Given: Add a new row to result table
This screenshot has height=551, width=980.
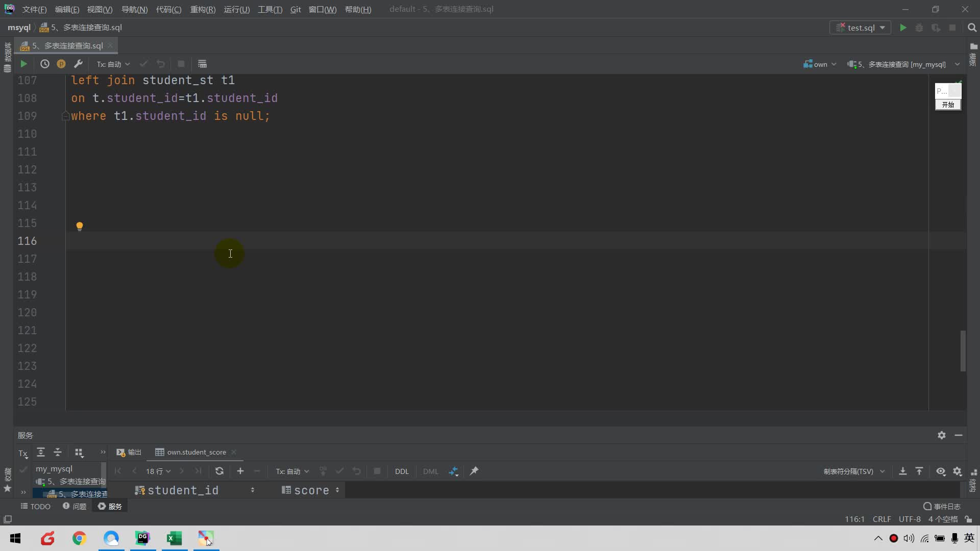Looking at the screenshot, I should (x=240, y=471).
